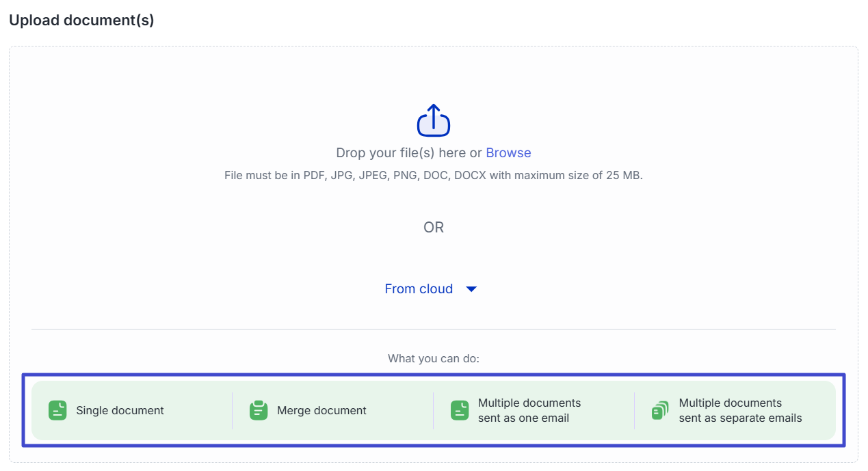This screenshot has height=471, width=868.
Task: Click the Upload document(s) heading
Action: click(81, 21)
